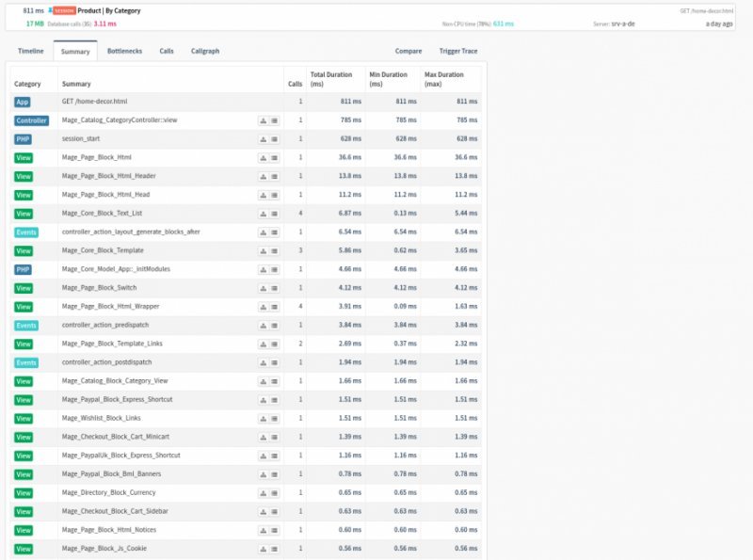This screenshot has height=560, width=753.
Task: Sort by Total Duration column header
Action: [330, 79]
